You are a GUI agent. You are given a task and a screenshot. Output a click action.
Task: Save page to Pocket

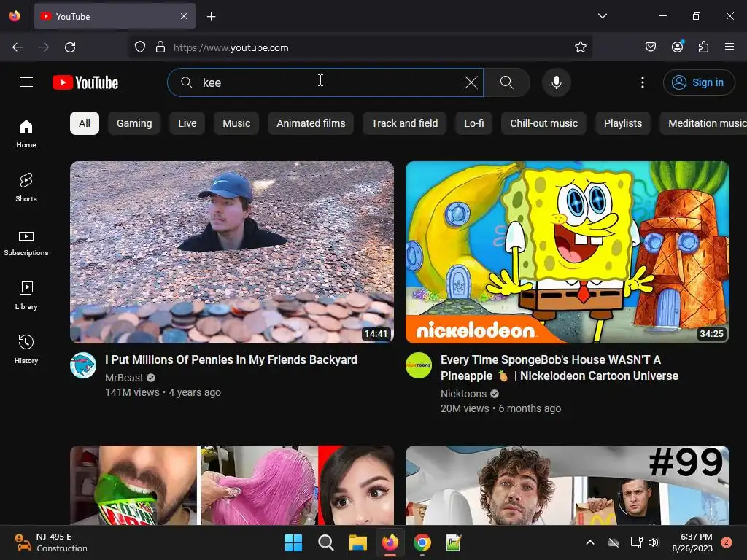click(650, 47)
